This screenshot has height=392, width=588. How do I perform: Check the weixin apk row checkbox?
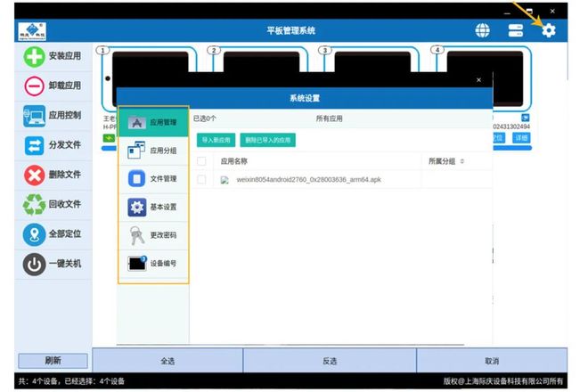coord(201,179)
